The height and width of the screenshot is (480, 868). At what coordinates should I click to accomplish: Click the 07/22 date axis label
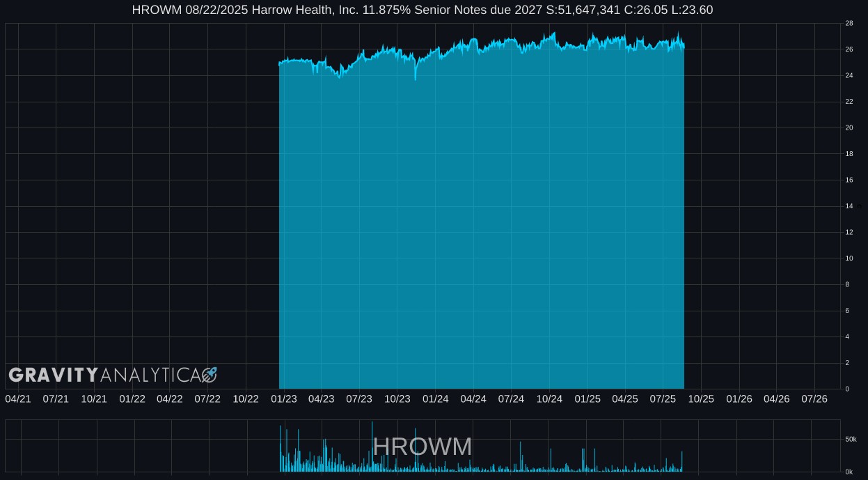[x=207, y=398]
